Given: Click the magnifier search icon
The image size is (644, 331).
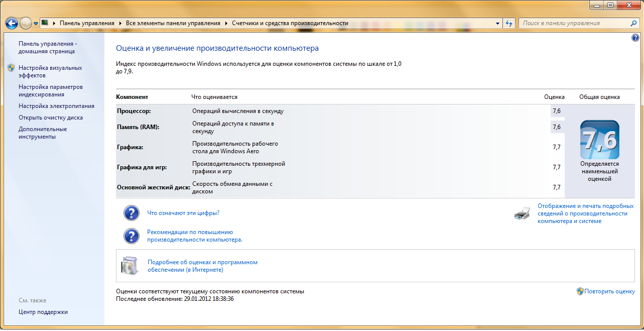Looking at the screenshot, I should pos(634,23).
